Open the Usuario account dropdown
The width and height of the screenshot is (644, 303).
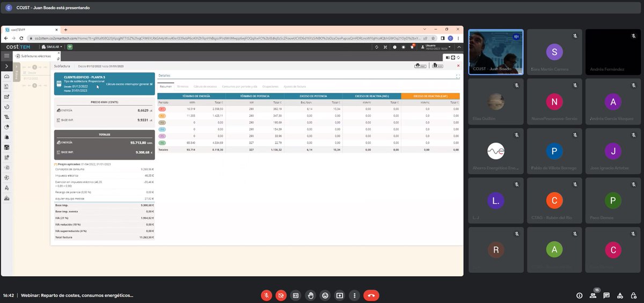(x=436, y=47)
